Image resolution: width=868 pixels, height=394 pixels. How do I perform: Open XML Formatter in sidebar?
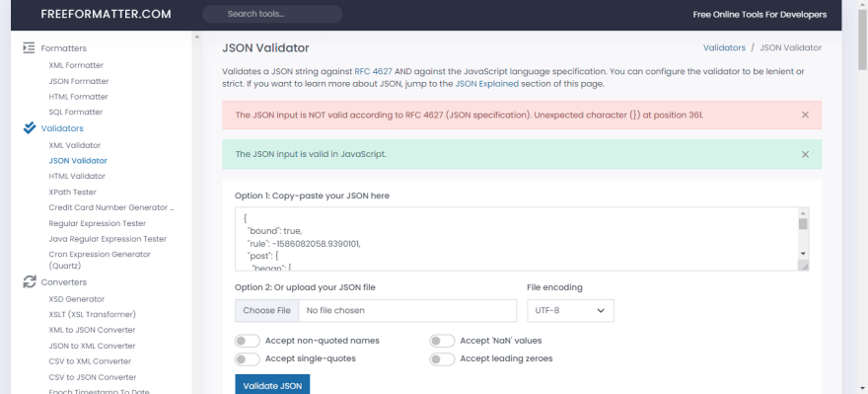pyautogui.click(x=76, y=65)
